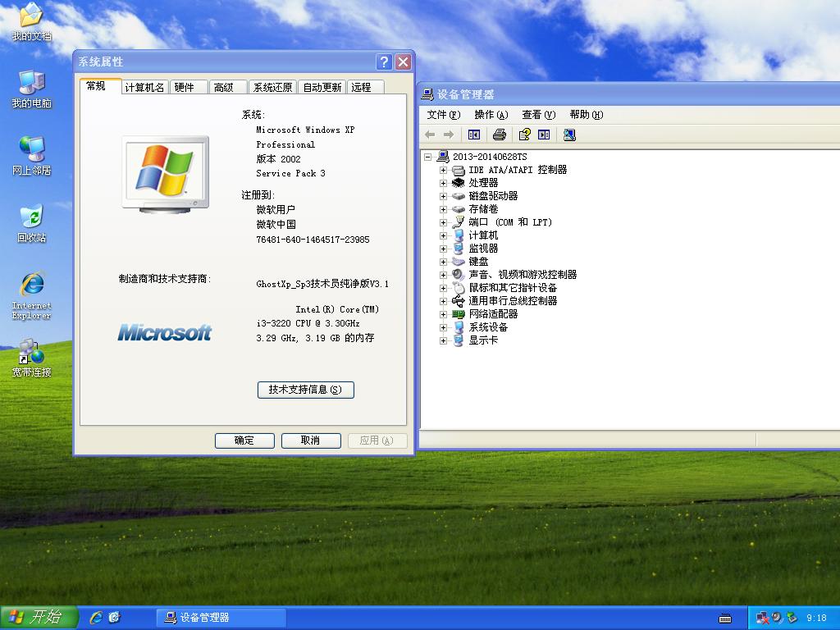Select the disk drives category icon
The width and height of the screenshot is (840, 630).
click(x=459, y=196)
